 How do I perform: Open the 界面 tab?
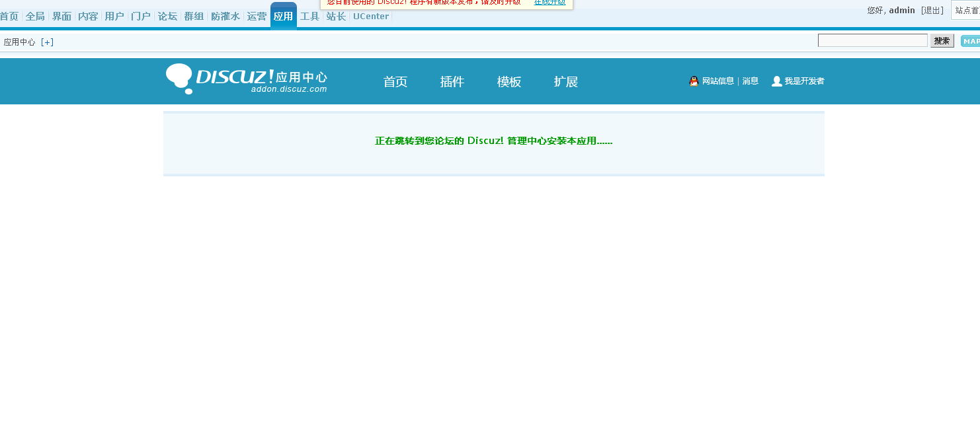click(61, 17)
